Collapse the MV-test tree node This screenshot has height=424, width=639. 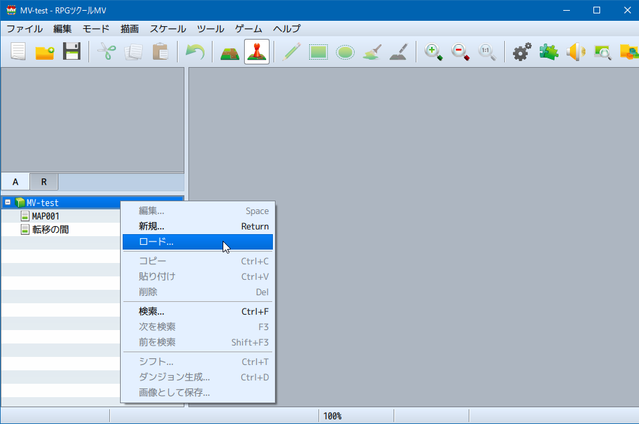[x=8, y=202]
